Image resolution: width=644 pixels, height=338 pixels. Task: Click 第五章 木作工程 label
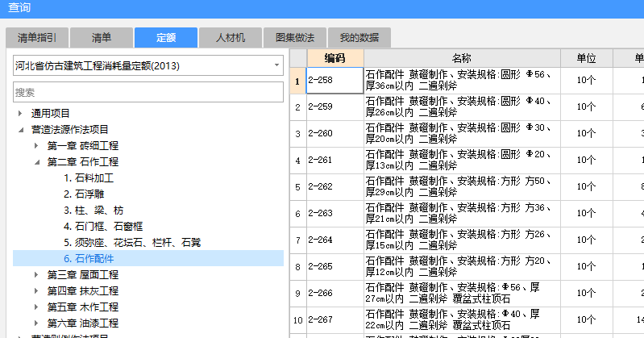coord(83,307)
